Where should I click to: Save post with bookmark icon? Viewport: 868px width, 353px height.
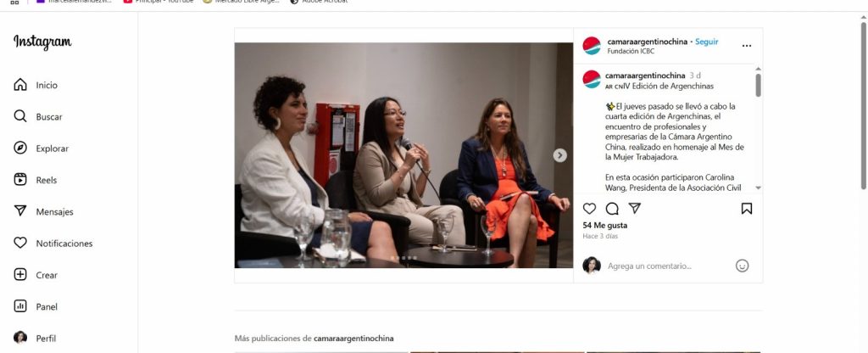click(746, 209)
